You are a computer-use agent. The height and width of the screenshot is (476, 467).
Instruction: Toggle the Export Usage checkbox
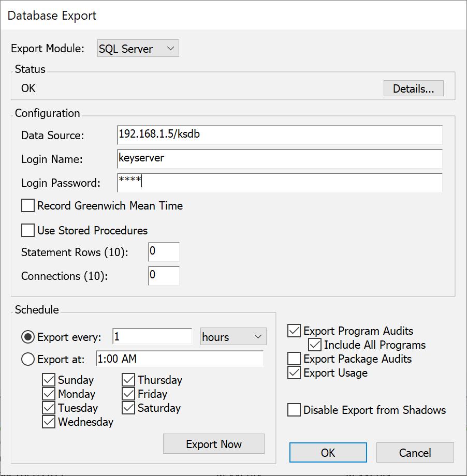(x=294, y=373)
